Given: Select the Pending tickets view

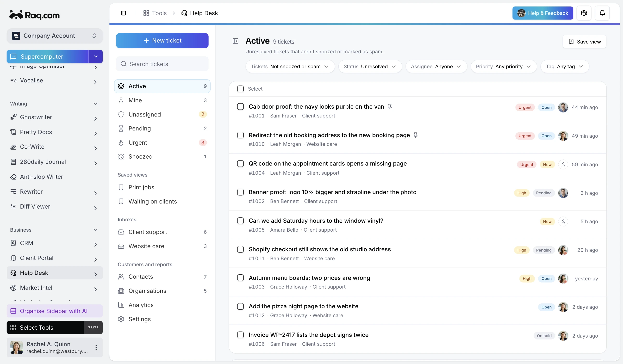Looking at the screenshot, I should pyautogui.click(x=162, y=128).
